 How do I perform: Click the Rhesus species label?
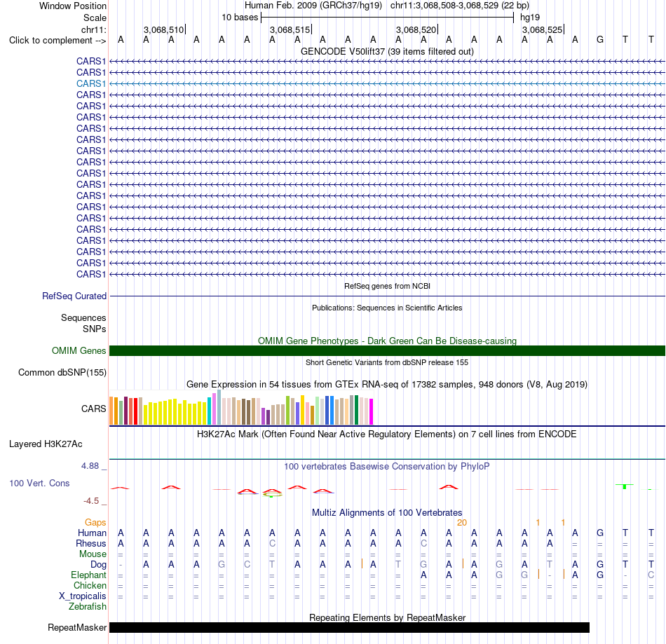click(91, 543)
